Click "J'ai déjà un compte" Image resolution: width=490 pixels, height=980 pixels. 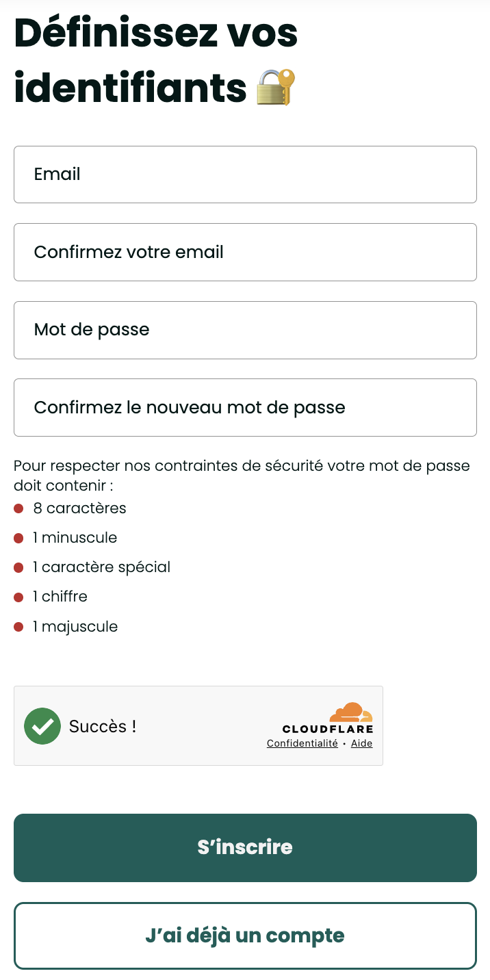pos(245,936)
